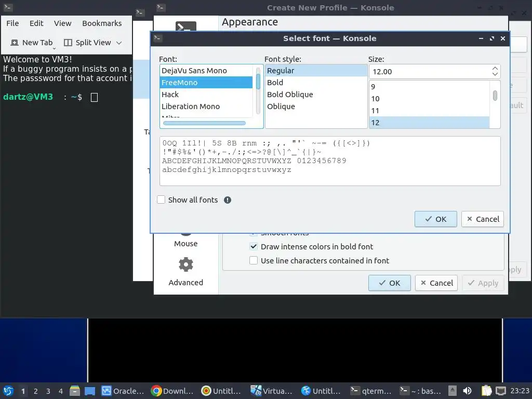
Task: Open the Advanced gear section in profile sidebar
Action: [x=185, y=271]
